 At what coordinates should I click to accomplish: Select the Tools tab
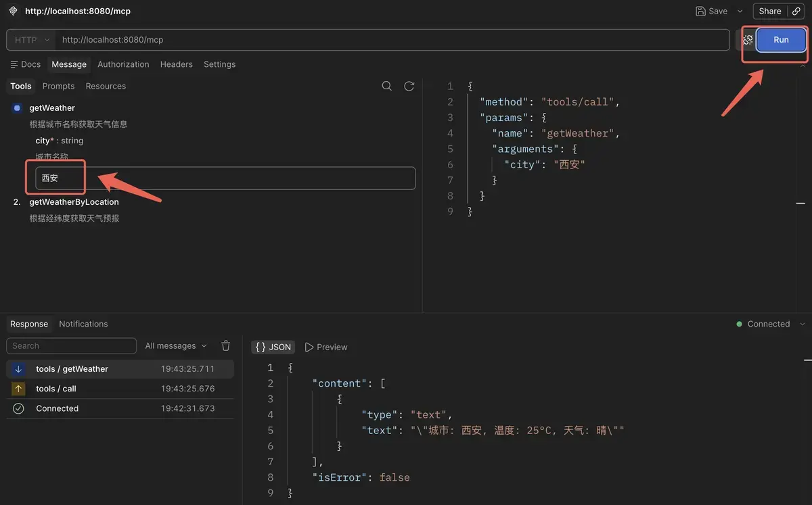click(x=21, y=86)
